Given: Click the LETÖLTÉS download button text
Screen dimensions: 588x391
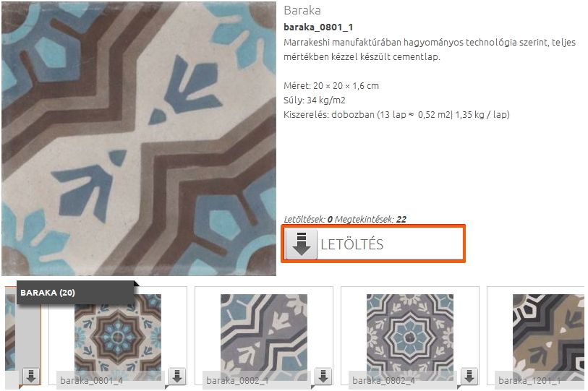Looking at the screenshot, I should tap(351, 244).
